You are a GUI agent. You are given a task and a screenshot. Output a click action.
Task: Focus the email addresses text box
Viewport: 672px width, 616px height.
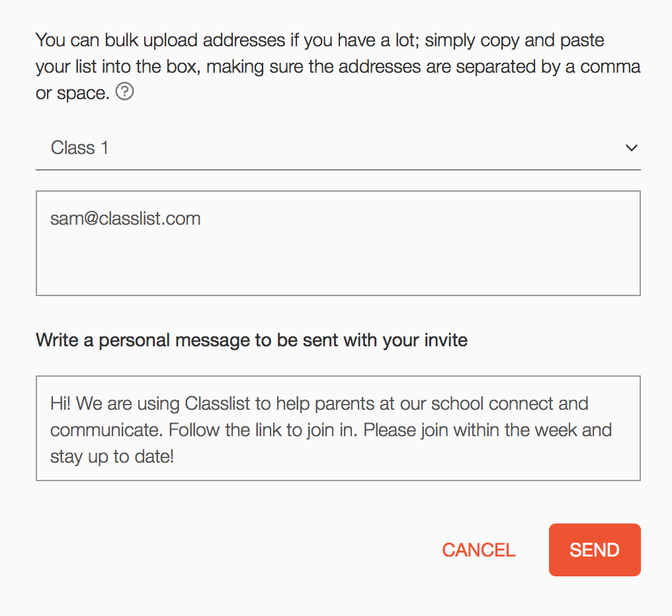pyautogui.click(x=338, y=243)
